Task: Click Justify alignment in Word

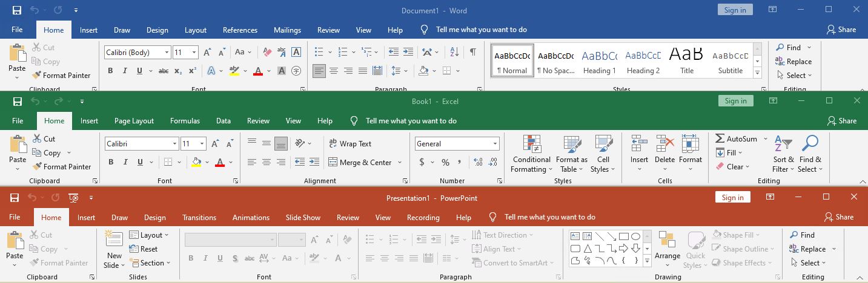Action: pos(362,71)
